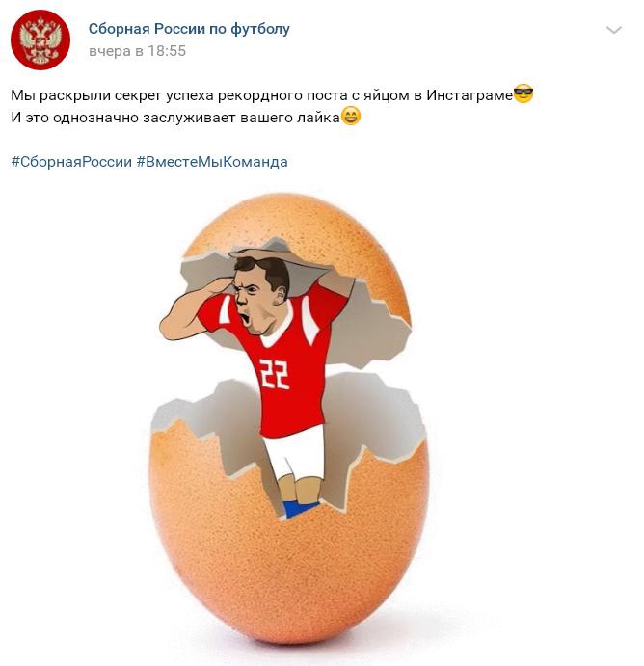The height and width of the screenshot is (666, 644).
Task: Click the post text line about Инстаграме
Action: tap(272, 94)
